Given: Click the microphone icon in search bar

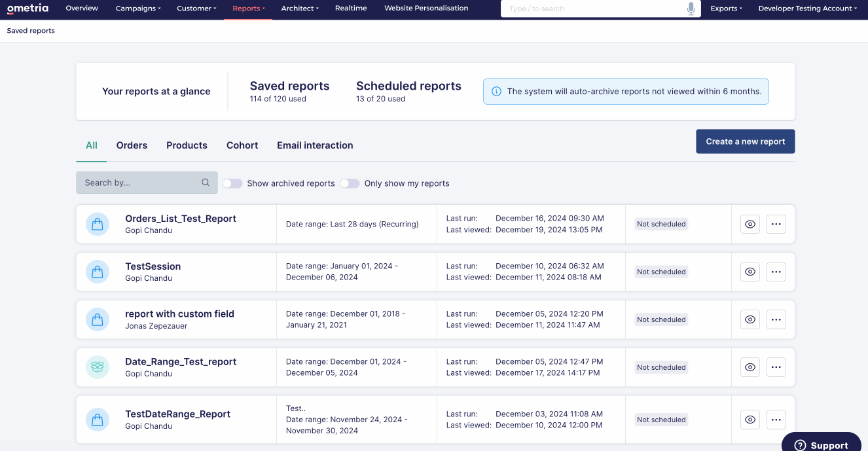Looking at the screenshot, I should pyautogui.click(x=691, y=9).
